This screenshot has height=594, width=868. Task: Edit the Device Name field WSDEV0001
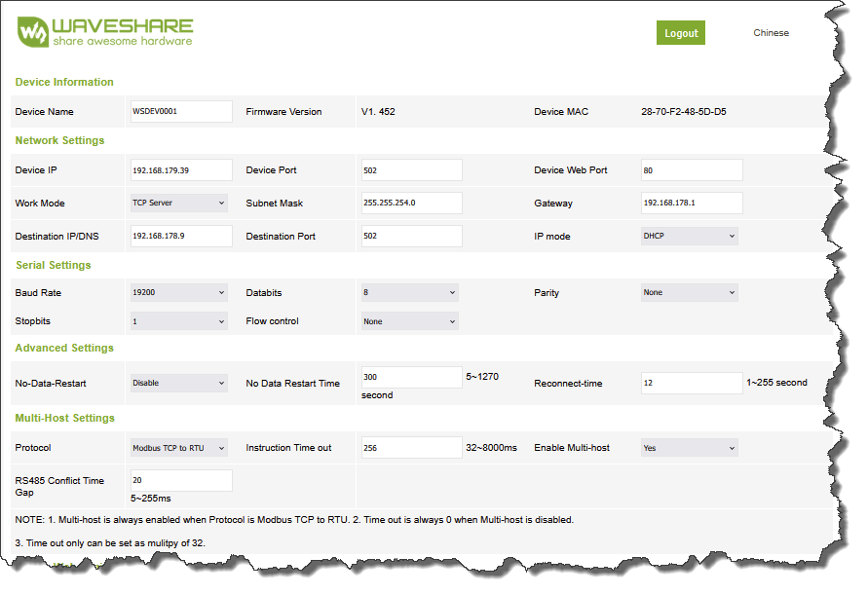(x=181, y=111)
